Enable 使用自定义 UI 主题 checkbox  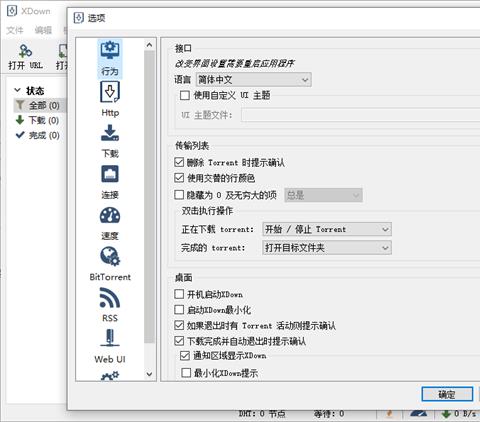(185, 95)
